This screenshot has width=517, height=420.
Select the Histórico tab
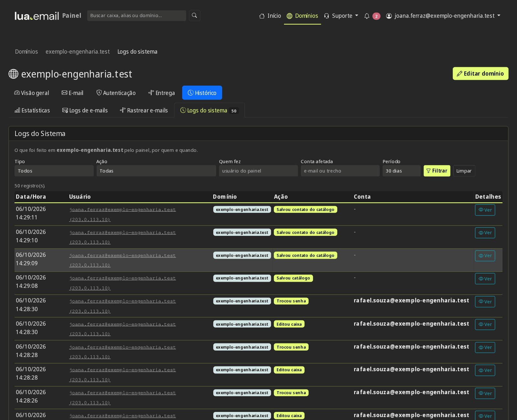pos(202,93)
